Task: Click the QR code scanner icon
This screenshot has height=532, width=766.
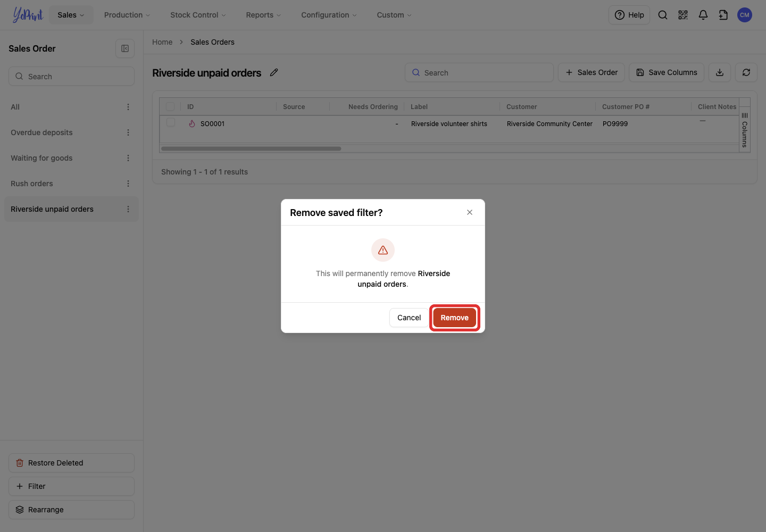Action: [683, 15]
